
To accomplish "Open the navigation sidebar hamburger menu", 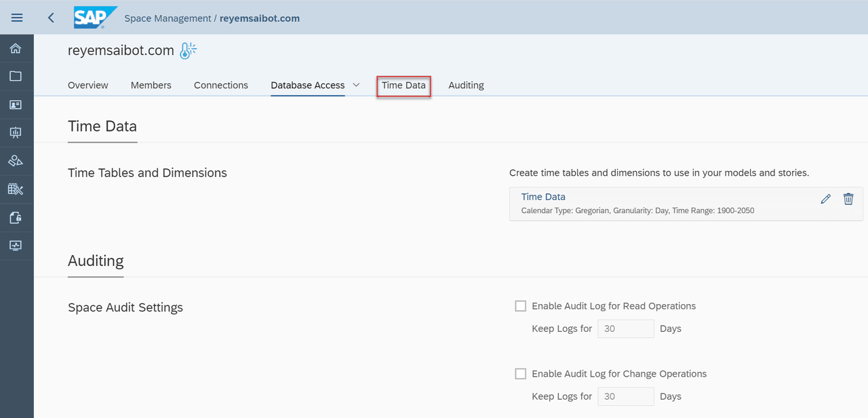I will [17, 17].
